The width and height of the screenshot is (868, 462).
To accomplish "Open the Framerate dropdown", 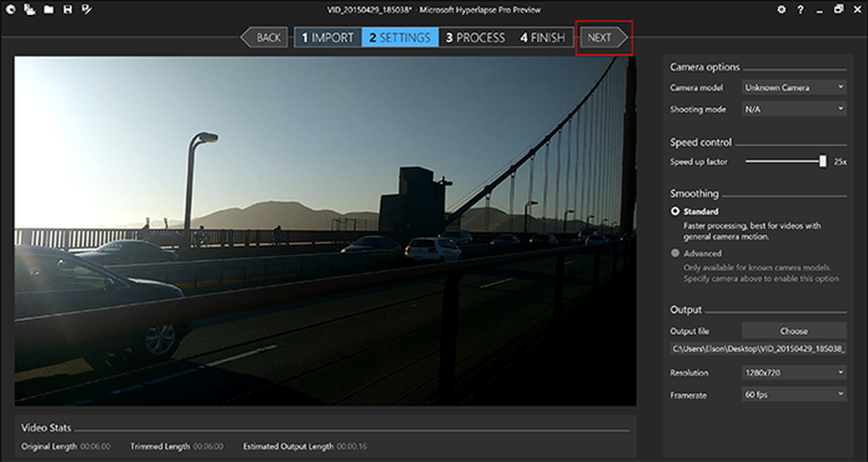I will click(794, 395).
